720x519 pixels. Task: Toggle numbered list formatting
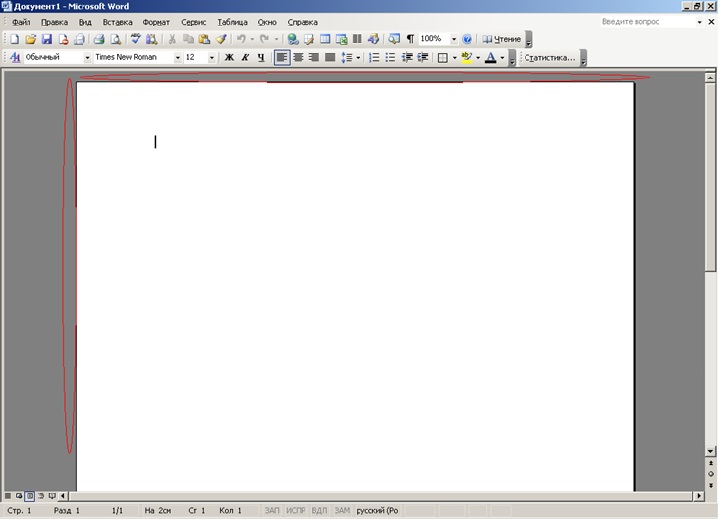(374, 57)
